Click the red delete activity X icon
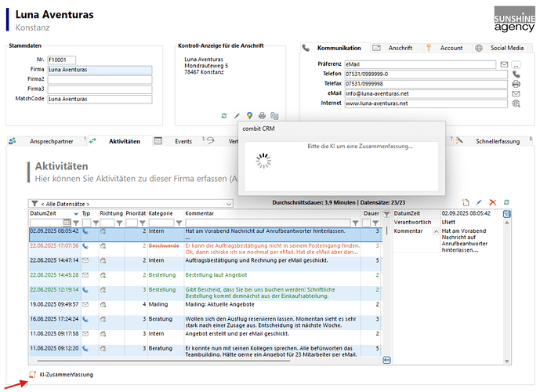Image resolution: width=540 pixels, height=392 pixels. click(492, 202)
